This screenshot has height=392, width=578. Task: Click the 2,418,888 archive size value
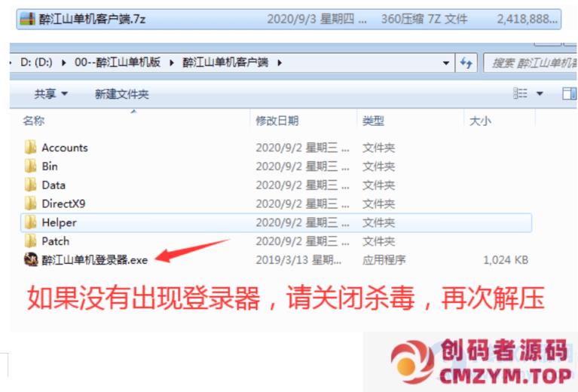tap(527, 19)
